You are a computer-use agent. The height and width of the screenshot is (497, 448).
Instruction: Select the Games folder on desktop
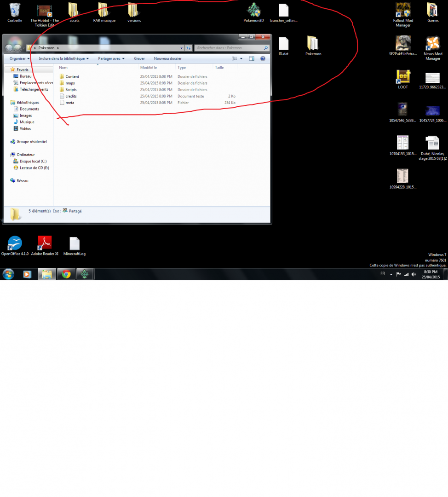(433, 13)
